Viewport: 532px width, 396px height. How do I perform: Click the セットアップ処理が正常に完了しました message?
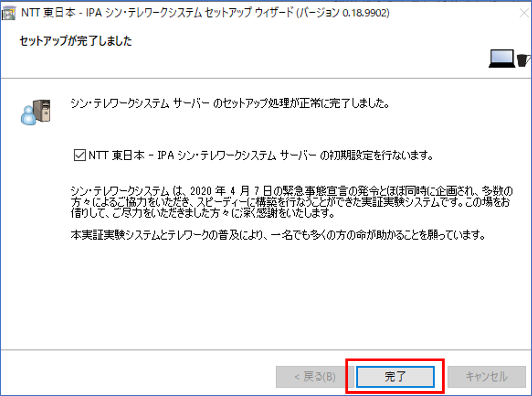230,103
